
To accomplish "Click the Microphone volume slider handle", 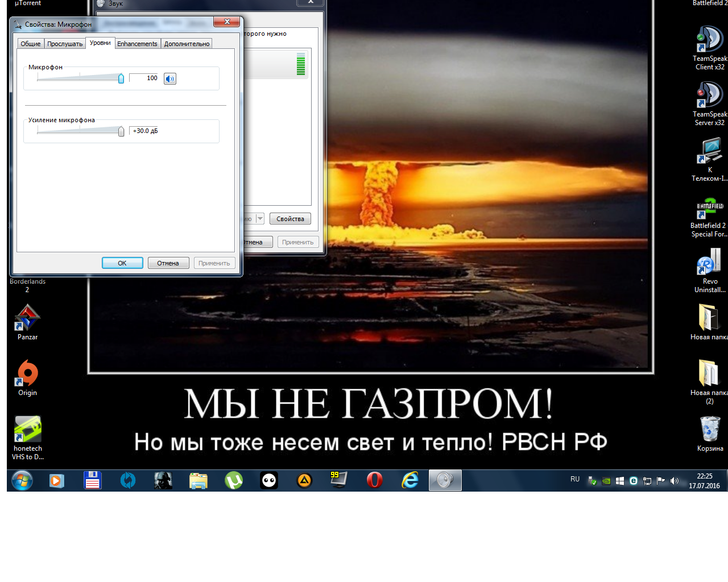I will pyautogui.click(x=121, y=78).
